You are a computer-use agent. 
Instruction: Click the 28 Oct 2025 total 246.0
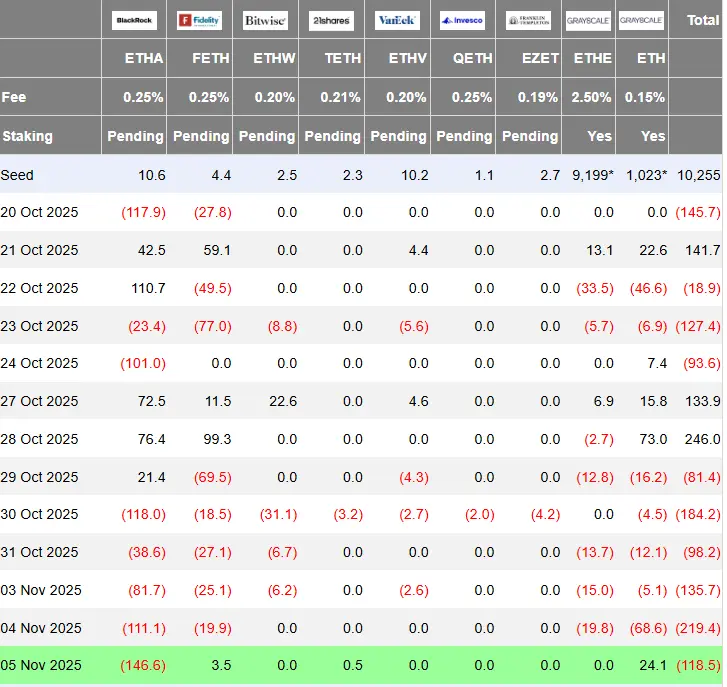coord(702,439)
